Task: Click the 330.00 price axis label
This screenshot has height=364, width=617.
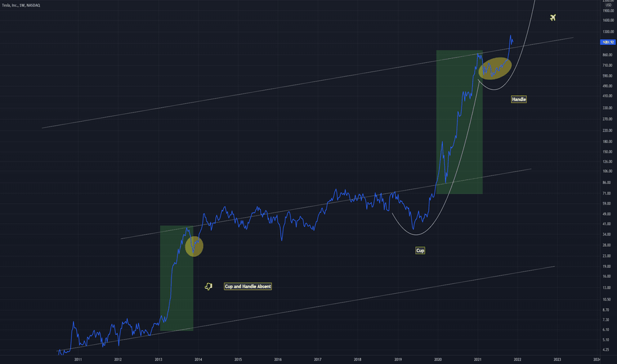Action: (x=608, y=108)
